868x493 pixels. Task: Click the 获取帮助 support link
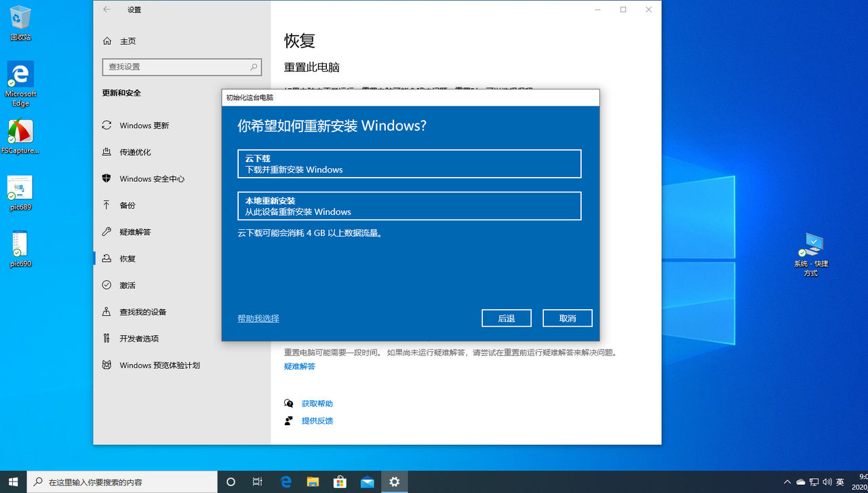tap(317, 403)
